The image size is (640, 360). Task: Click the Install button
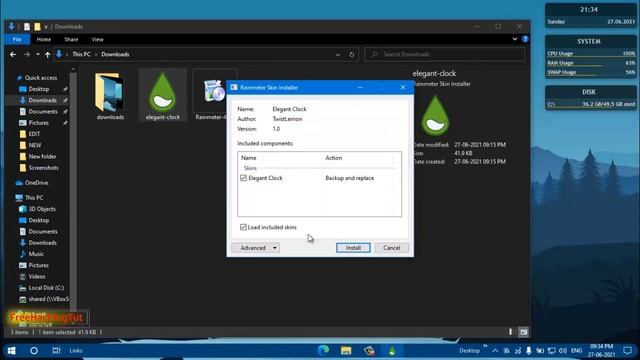pos(353,248)
